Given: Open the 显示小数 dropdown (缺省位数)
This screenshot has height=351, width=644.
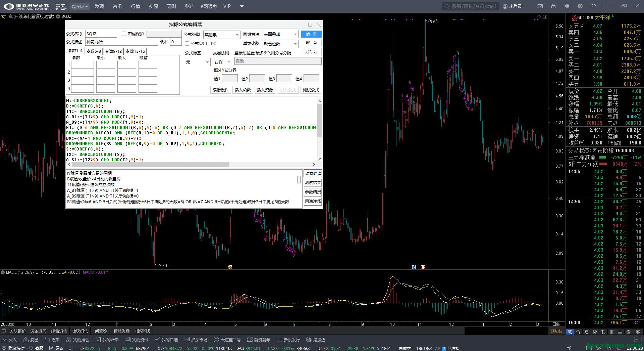Looking at the screenshot, I should [280, 44].
